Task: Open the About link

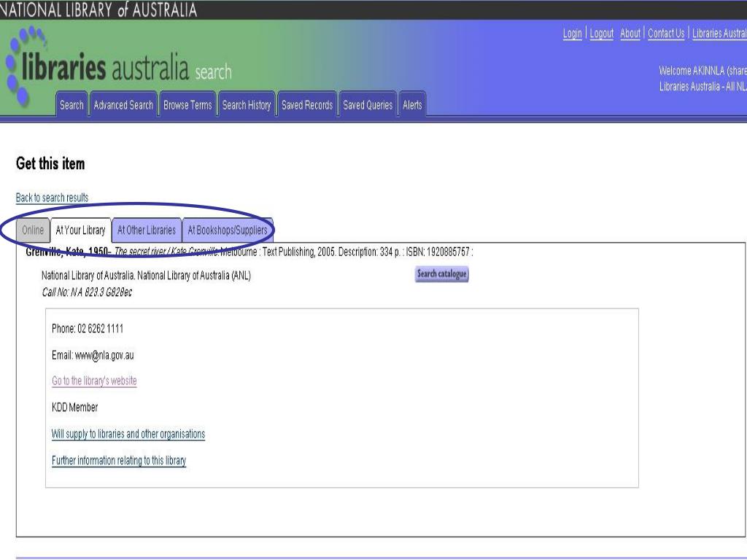Action: (x=630, y=34)
